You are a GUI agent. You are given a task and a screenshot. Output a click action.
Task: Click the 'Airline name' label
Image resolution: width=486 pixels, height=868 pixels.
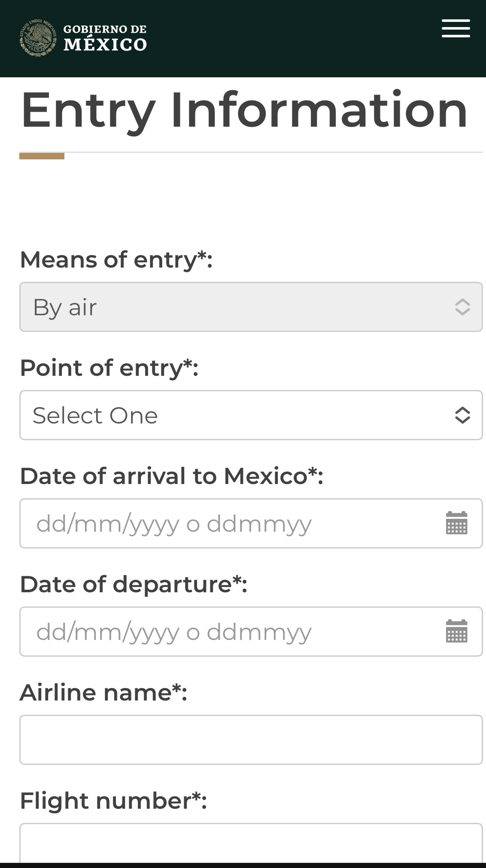103,692
